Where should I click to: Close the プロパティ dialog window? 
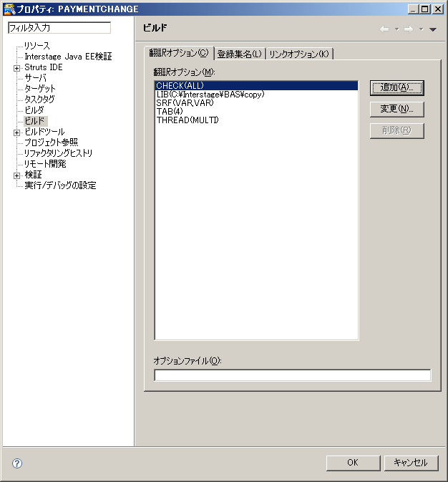(x=438, y=9)
